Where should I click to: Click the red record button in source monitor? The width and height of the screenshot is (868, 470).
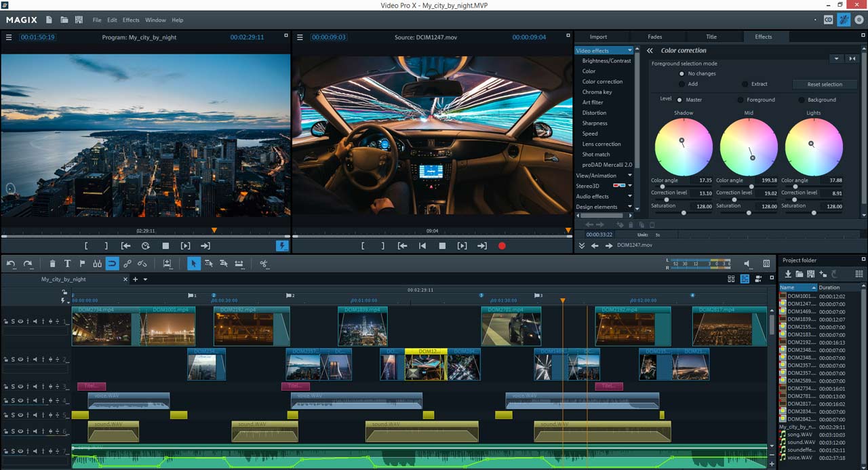click(502, 246)
